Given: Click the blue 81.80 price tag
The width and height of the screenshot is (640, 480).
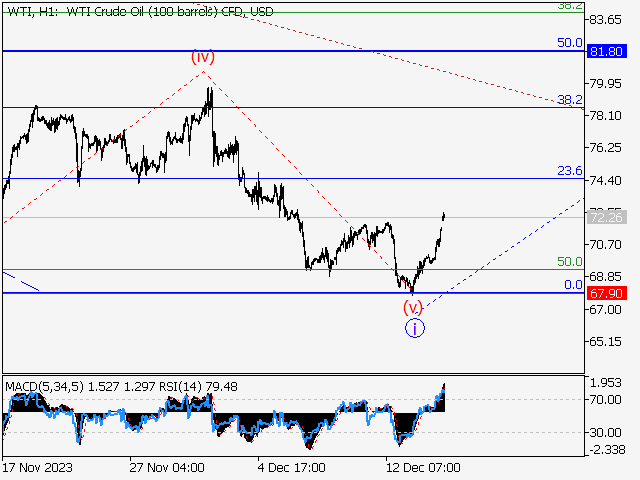Looking at the screenshot, I should point(607,51).
